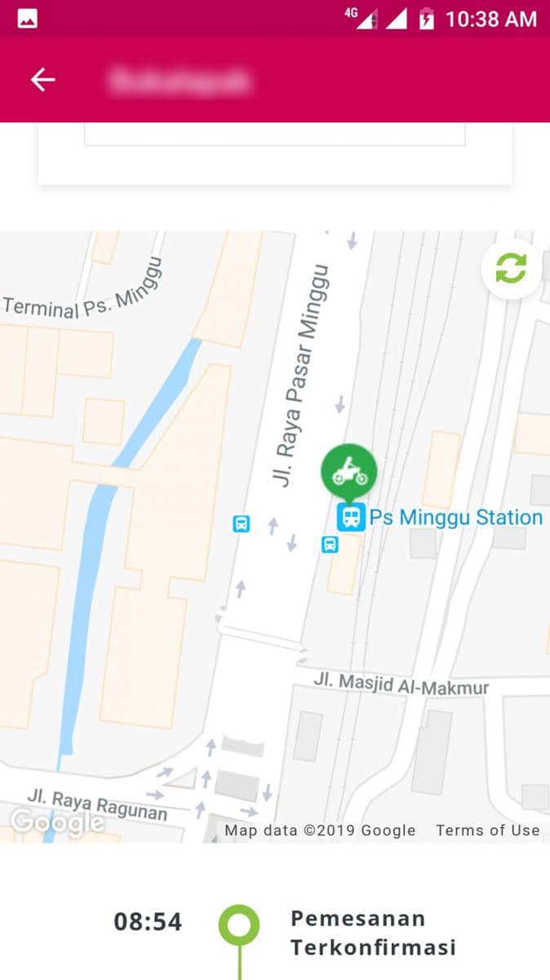
Task: Refresh the map with green arrows icon
Action: pyautogui.click(x=511, y=269)
